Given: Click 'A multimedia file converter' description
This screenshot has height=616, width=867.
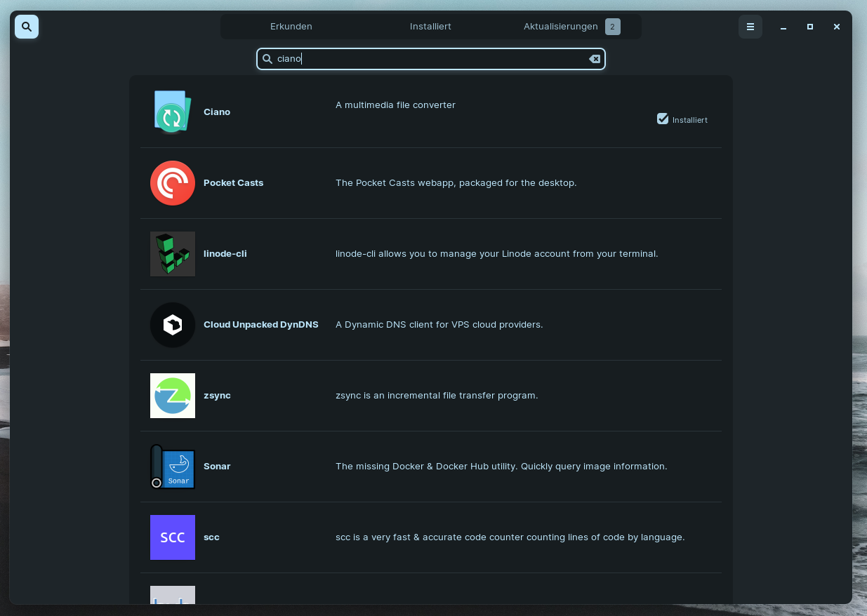Looking at the screenshot, I should pos(395,105).
